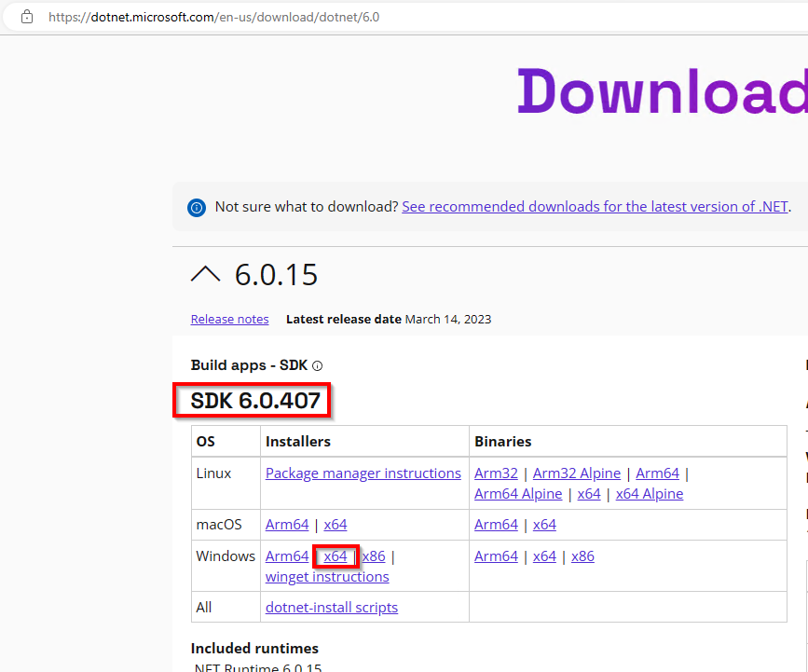Viewport: 808px width, 672px height.
Task: Download Linux Arm64 Alpine binaries
Action: [518, 494]
